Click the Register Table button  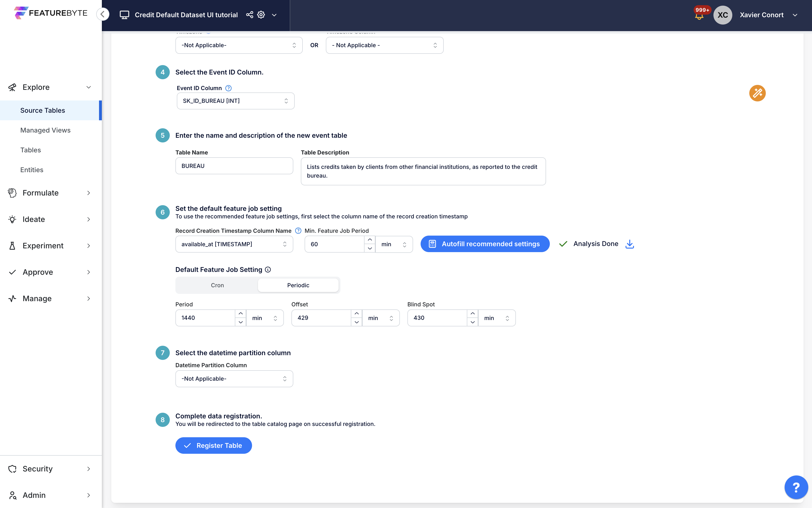pos(214,446)
